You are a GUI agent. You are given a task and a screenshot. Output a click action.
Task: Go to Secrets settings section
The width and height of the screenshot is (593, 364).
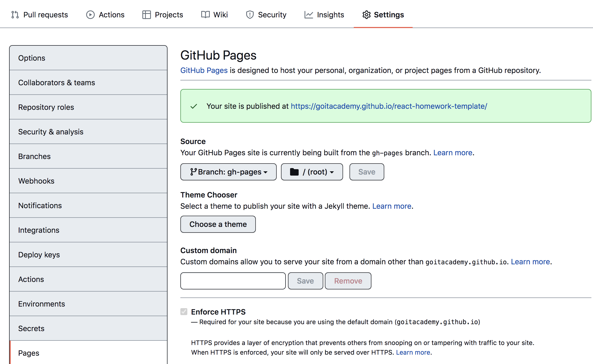(31, 328)
